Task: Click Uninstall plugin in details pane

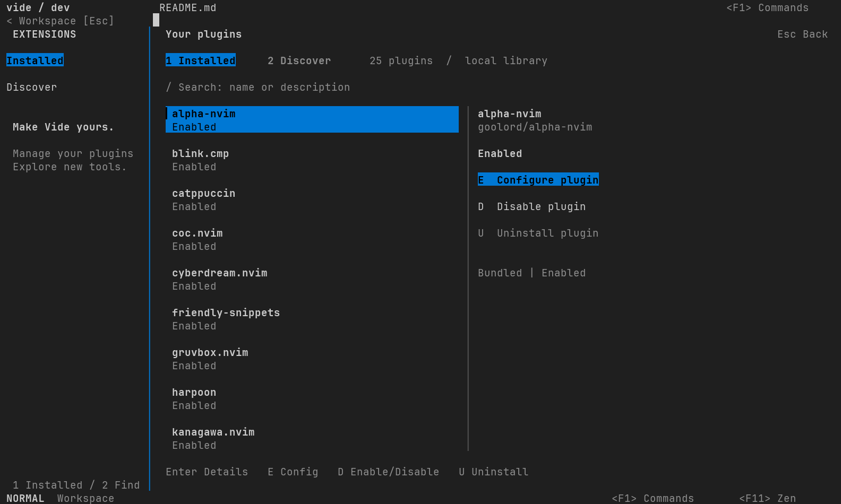Action: tap(538, 233)
